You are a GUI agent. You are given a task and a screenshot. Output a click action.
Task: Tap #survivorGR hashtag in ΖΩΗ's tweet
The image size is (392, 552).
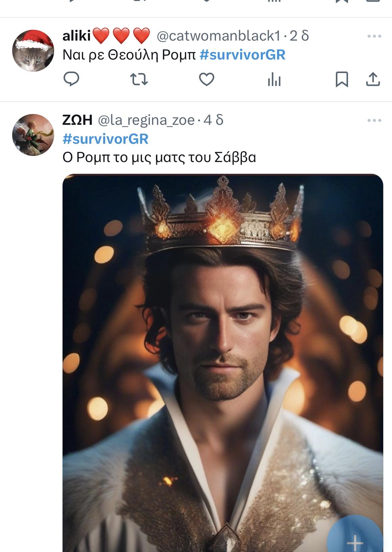pos(106,139)
